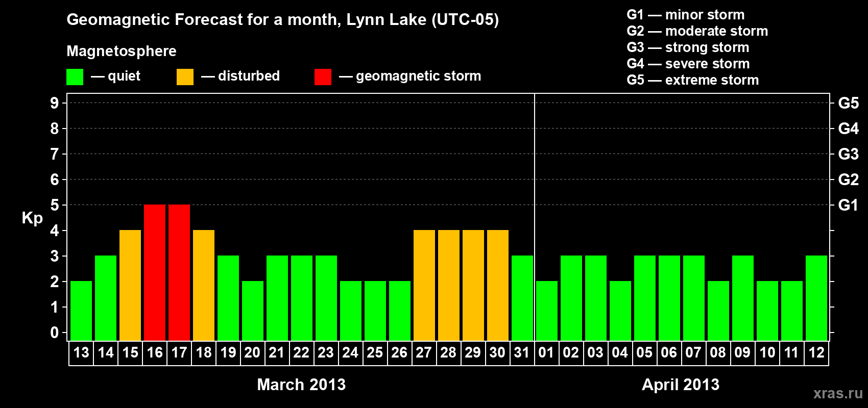
Task: Click the green quiet legend swatch
Action: click(75, 77)
